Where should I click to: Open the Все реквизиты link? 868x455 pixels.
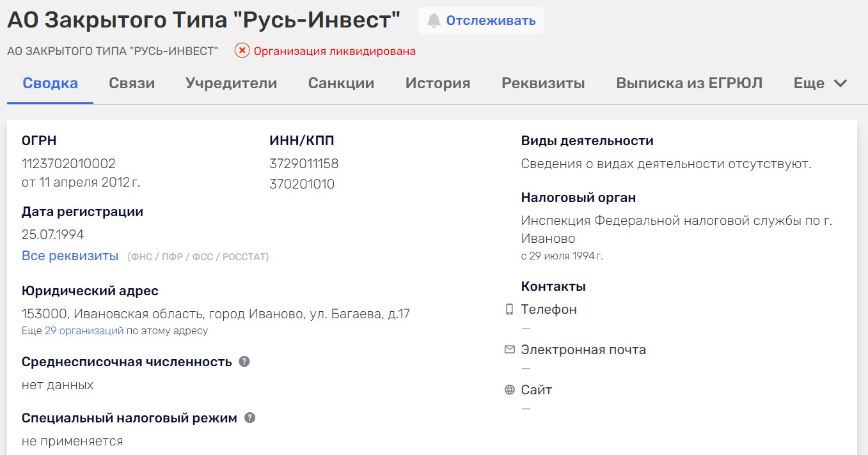click(70, 256)
